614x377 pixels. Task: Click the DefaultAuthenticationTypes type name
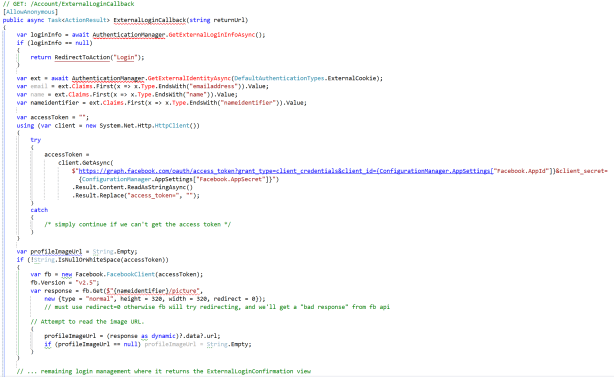(x=279, y=78)
